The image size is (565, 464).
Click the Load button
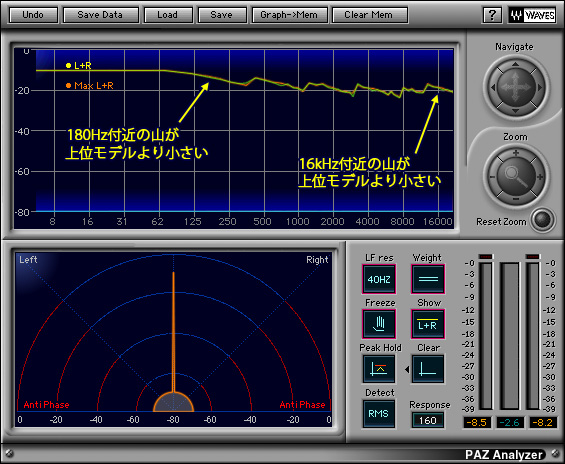(168, 15)
